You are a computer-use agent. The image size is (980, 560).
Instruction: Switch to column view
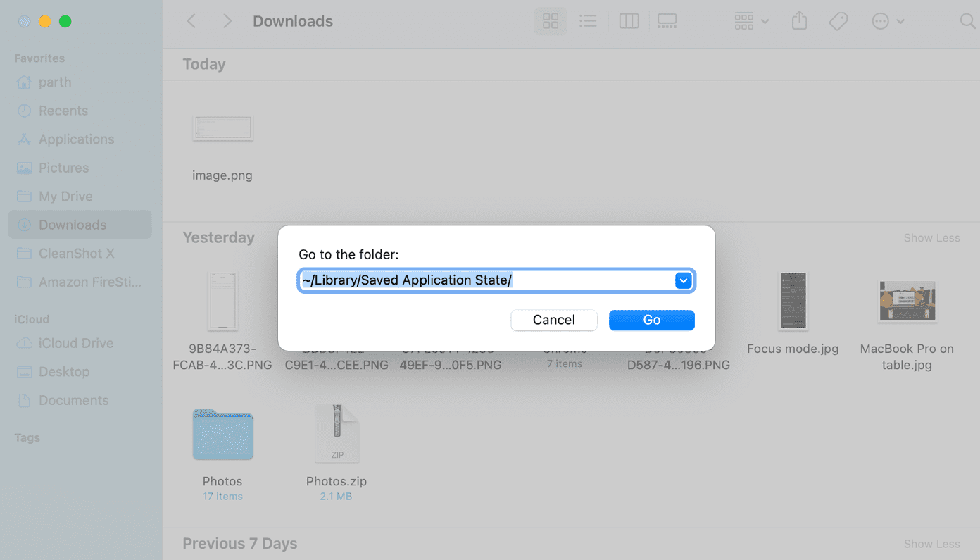click(629, 22)
